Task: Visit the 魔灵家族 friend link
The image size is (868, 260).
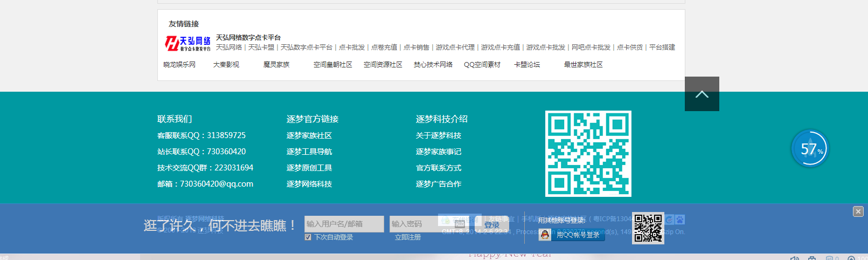Action: 276,65
